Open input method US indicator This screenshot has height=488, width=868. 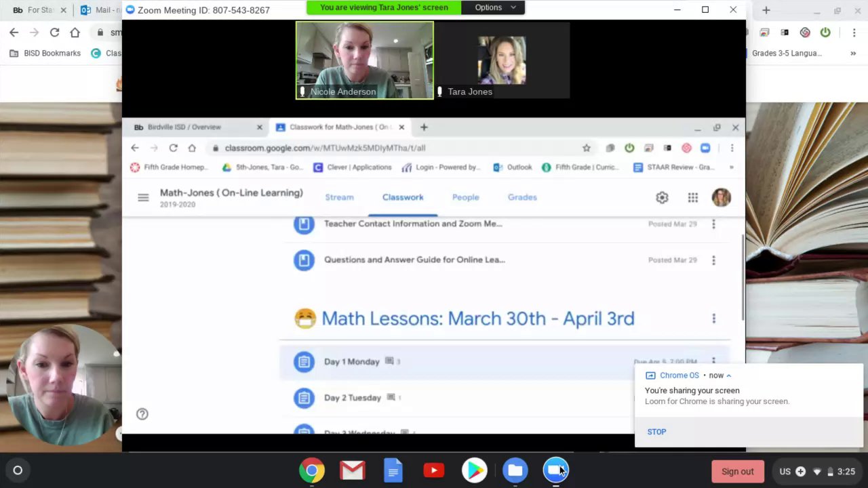pos(785,471)
